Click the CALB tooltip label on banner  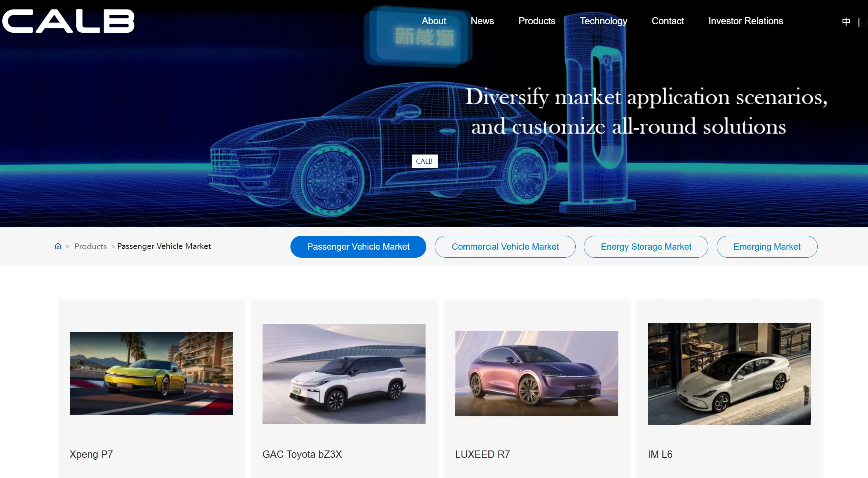point(424,161)
